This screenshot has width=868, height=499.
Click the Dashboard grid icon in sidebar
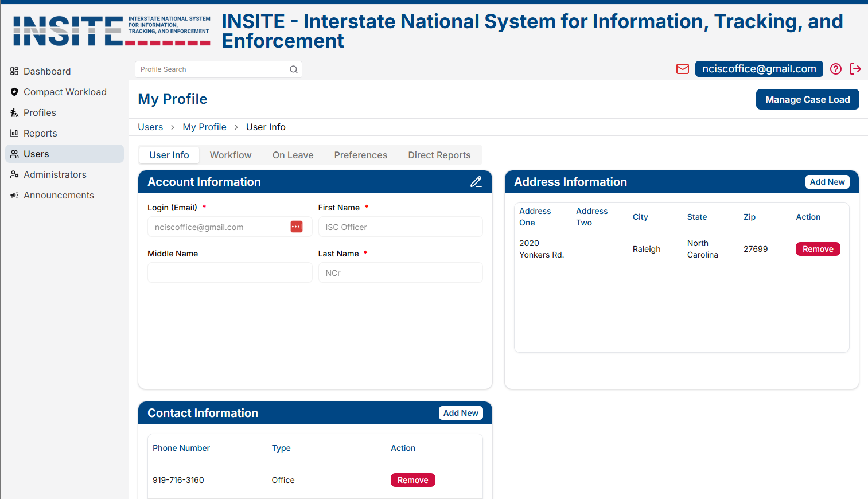(14, 71)
